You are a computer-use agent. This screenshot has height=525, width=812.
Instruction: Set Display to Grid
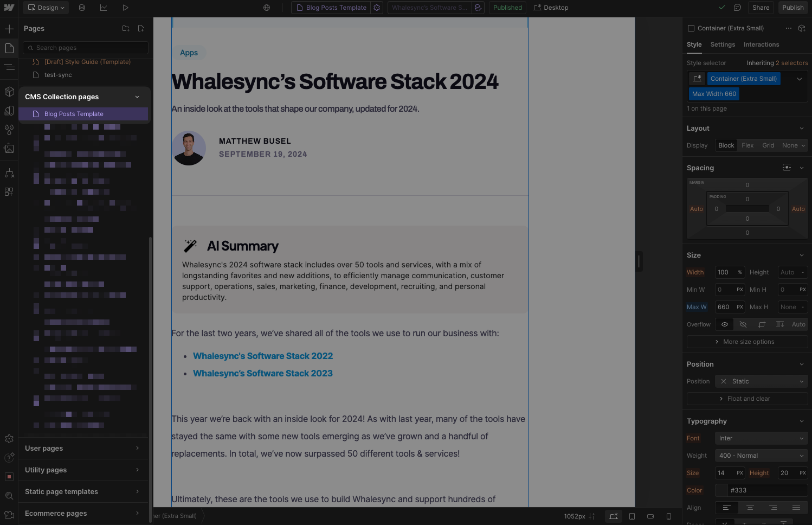pyautogui.click(x=768, y=145)
